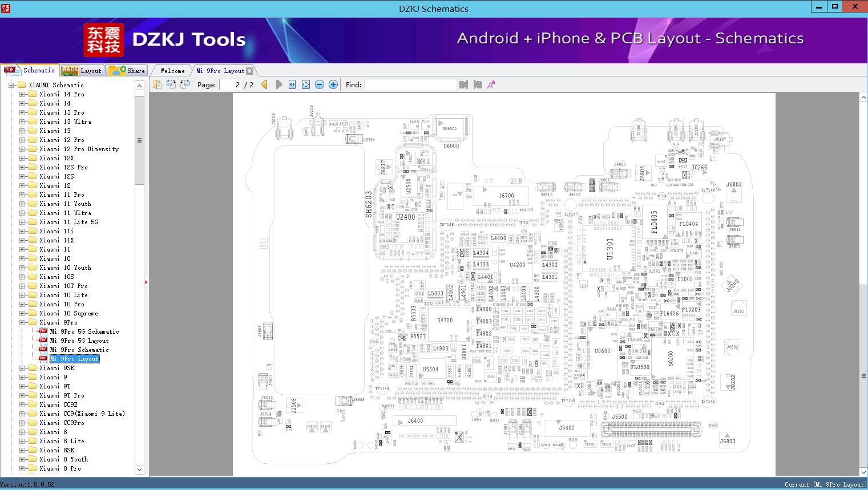
Task: Click the copy icon in toolbar
Action: 158,84
